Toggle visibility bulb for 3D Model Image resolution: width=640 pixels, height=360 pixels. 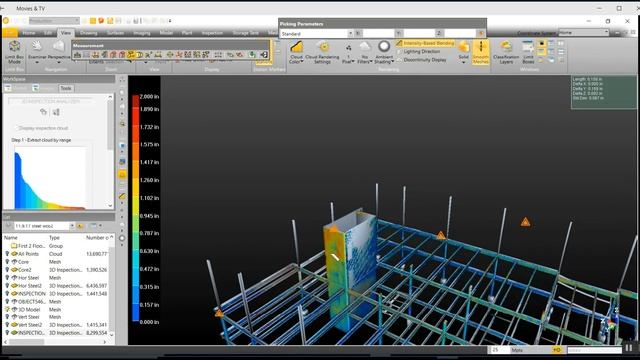(7, 309)
